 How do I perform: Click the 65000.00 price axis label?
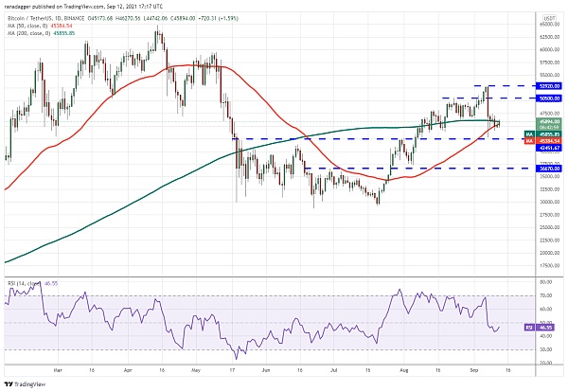click(549, 25)
